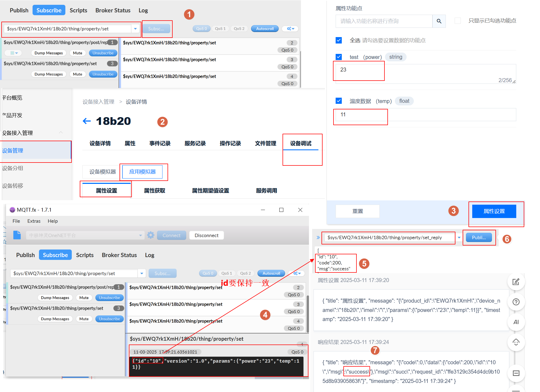
Task: Open color dropdown for post/reply subscription
Action: pyautogui.click(x=13, y=53)
